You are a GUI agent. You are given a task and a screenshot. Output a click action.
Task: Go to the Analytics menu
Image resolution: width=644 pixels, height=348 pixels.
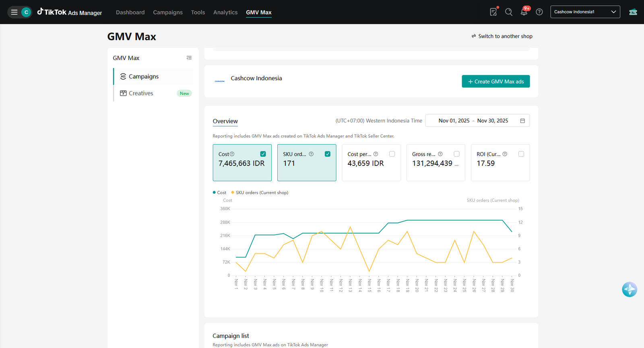225,12
